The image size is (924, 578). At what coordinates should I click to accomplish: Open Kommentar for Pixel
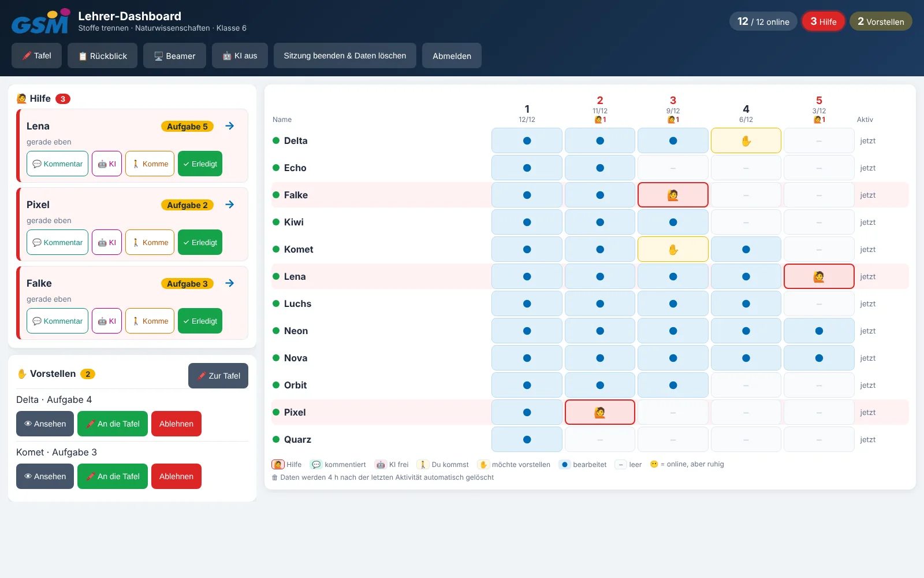coord(58,242)
